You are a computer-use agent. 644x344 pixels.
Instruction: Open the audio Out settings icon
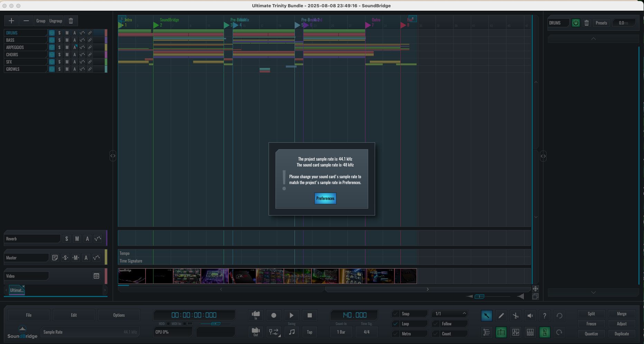[x=256, y=332]
